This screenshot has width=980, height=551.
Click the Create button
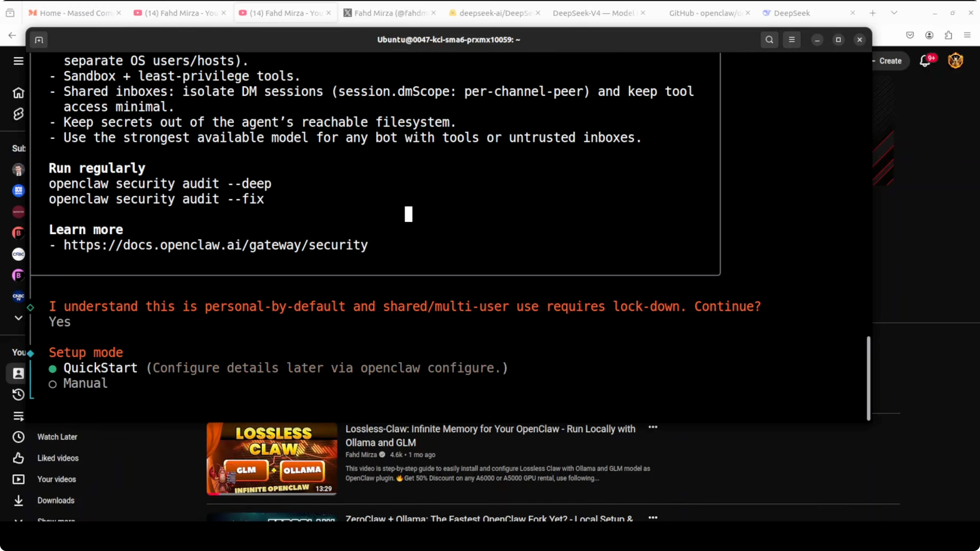pyautogui.click(x=890, y=61)
